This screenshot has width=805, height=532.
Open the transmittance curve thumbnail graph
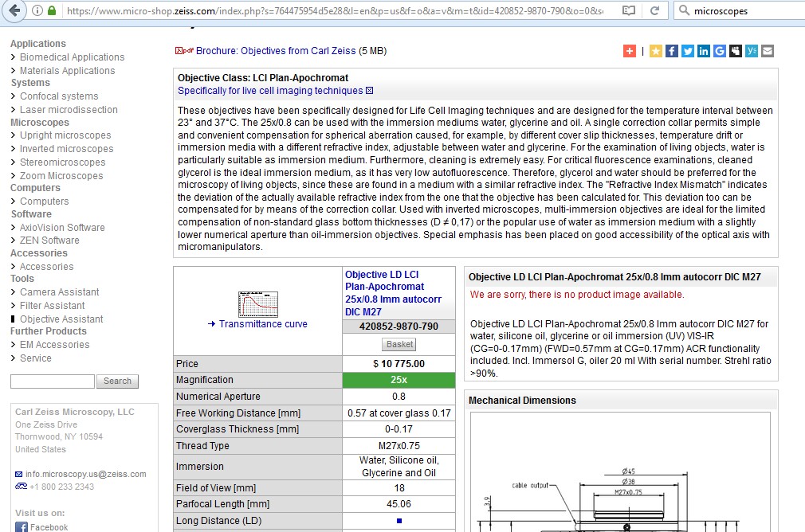click(x=258, y=304)
